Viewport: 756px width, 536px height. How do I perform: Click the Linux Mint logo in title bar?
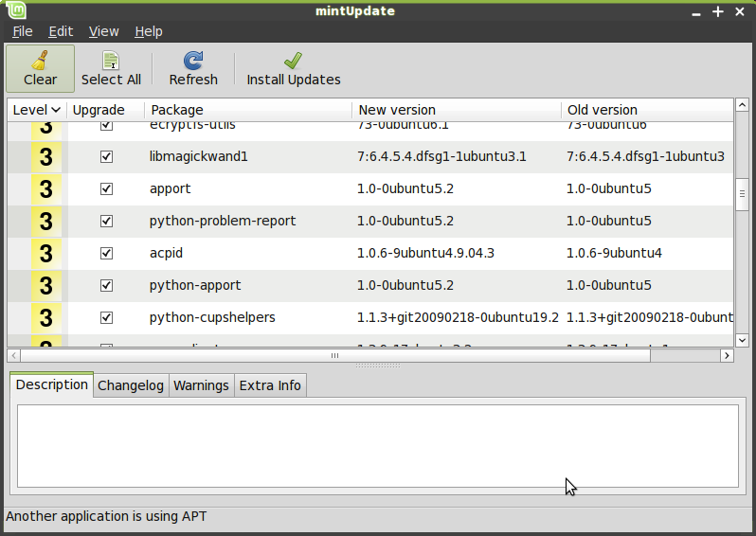16,10
